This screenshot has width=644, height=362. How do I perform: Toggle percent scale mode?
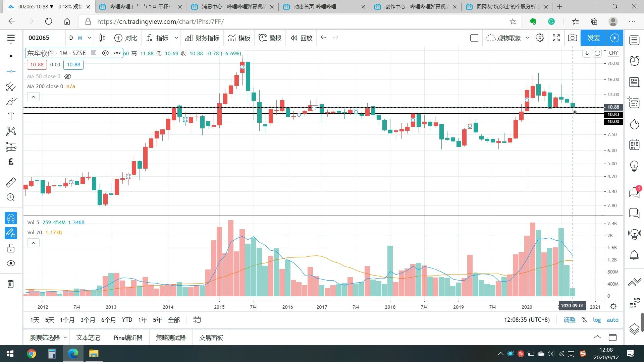click(x=584, y=320)
